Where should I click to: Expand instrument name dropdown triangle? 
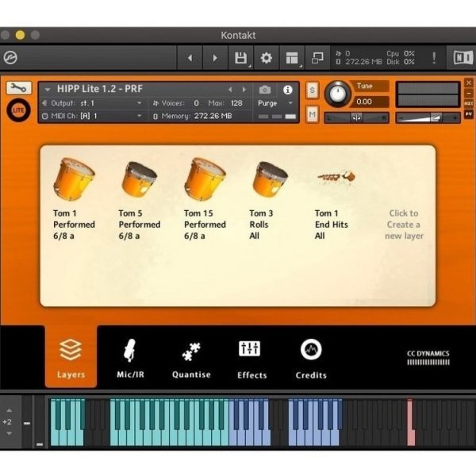pos(48,90)
